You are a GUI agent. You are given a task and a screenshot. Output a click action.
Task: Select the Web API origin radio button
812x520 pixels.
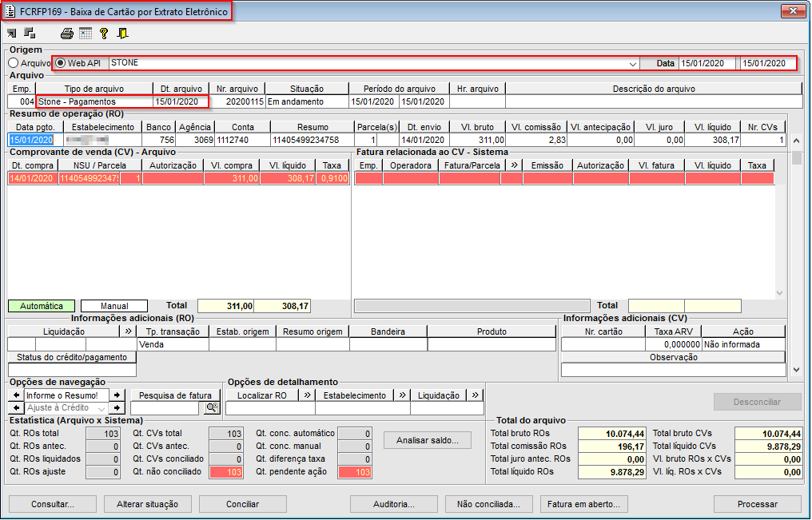pos(61,63)
